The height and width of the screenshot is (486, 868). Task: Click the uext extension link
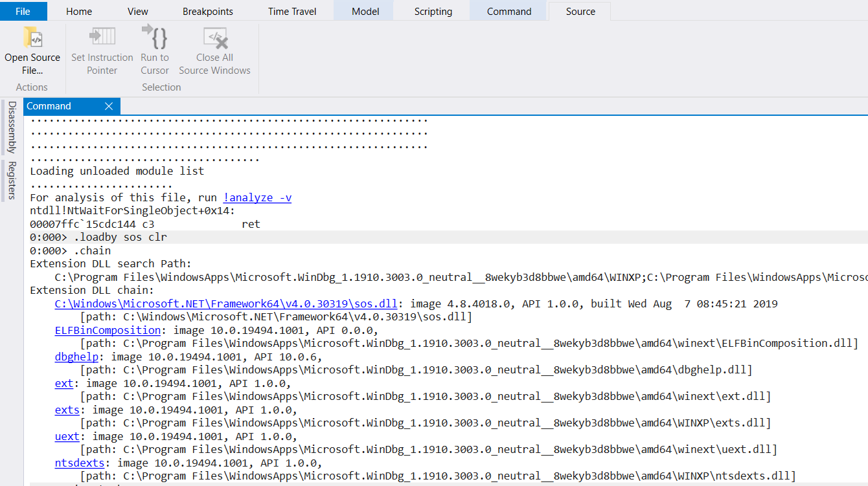click(67, 436)
